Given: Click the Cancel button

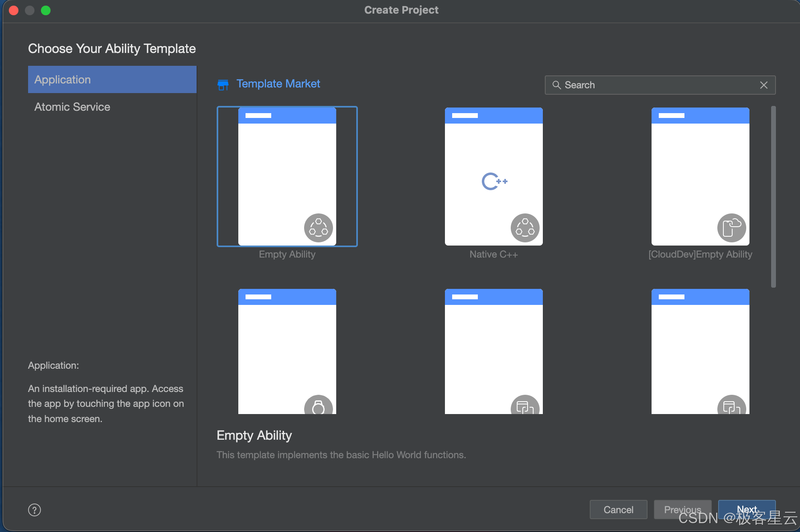Looking at the screenshot, I should coord(618,510).
